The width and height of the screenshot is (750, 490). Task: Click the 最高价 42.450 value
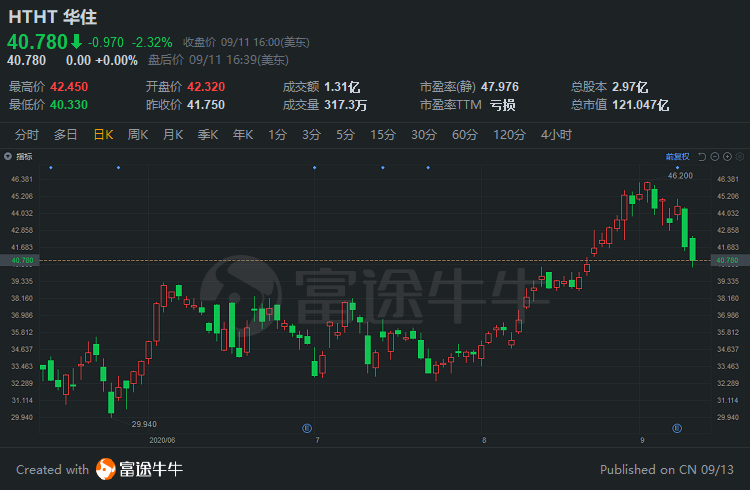(69, 87)
